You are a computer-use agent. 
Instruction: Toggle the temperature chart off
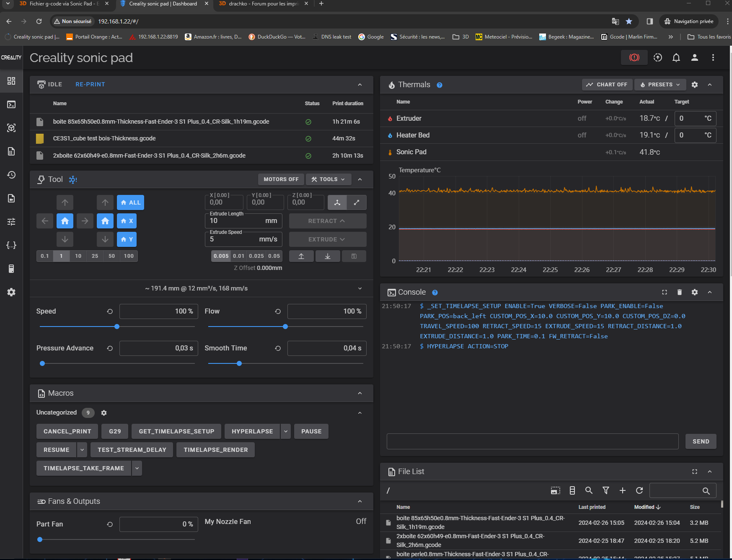607,85
